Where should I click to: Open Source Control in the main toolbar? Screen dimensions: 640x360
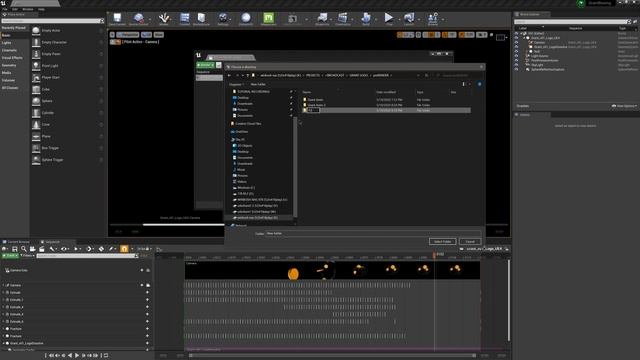point(139,18)
